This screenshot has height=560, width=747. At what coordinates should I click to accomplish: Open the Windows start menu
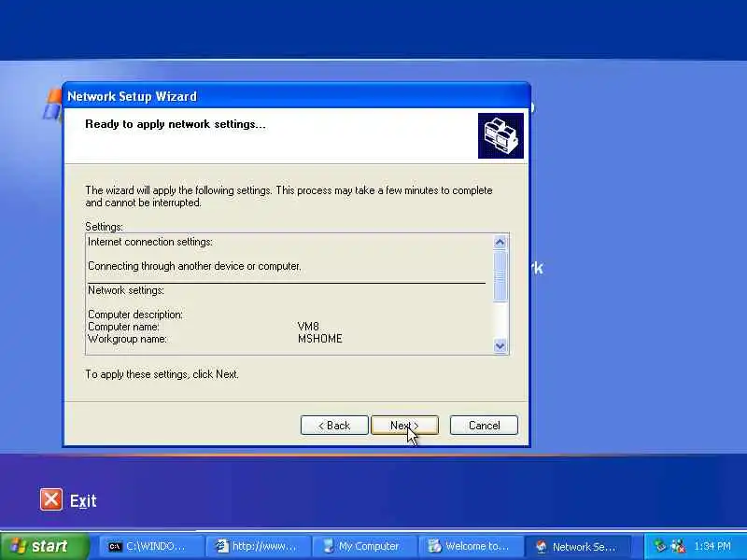pos(45,546)
